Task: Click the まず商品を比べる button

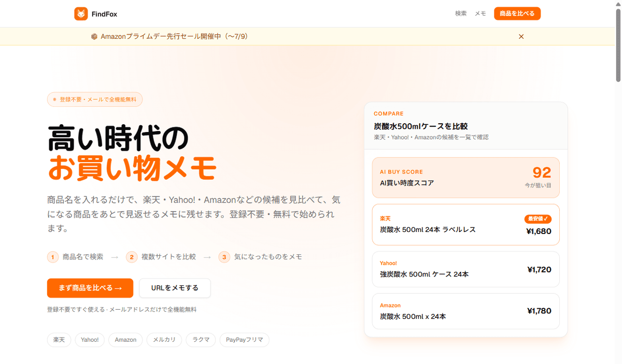Action: [90, 288]
